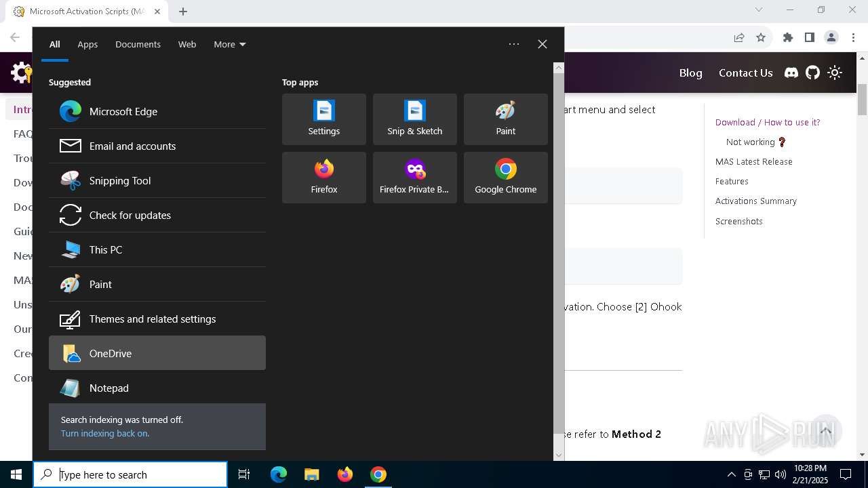Screen dimensions: 868x488
Task: Launch Notepad from suggested list
Action: (157, 388)
